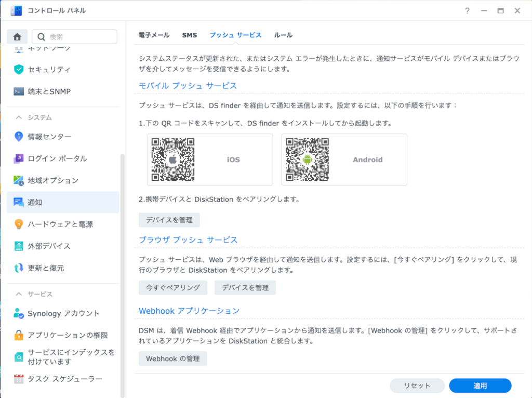Click the Android QR code
532x398 pixels.
[307, 160]
